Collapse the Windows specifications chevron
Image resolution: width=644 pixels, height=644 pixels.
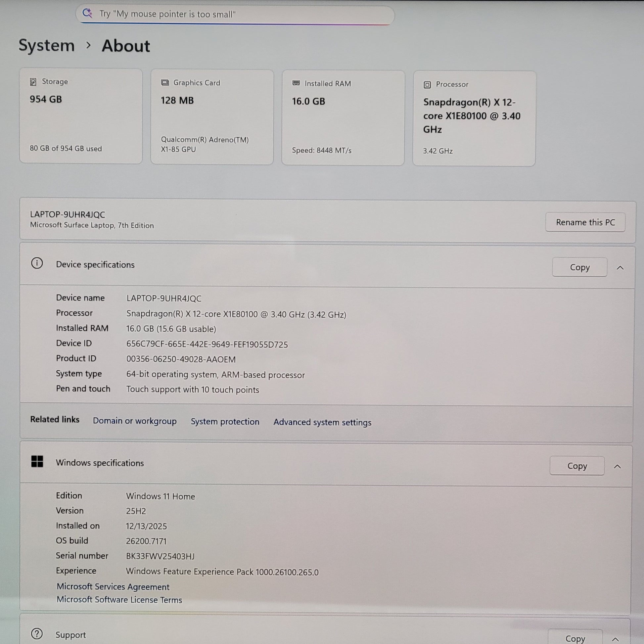[x=617, y=466]
